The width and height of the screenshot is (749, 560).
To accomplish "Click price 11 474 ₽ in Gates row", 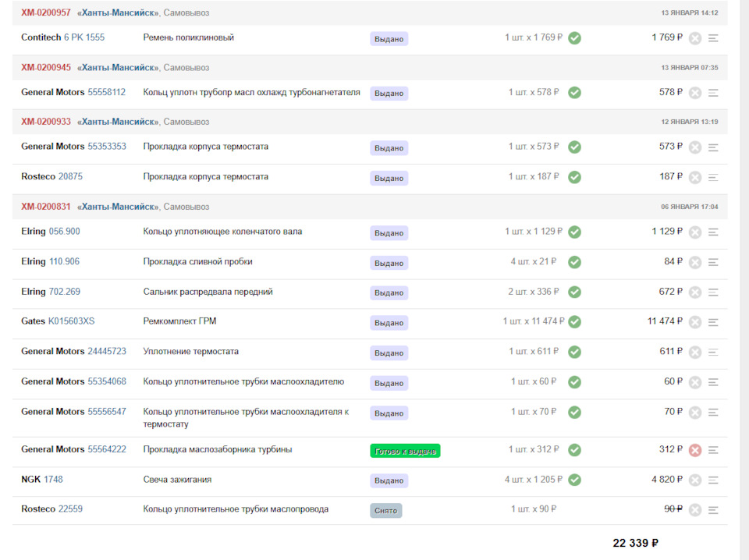I will (x=665, y=321).
